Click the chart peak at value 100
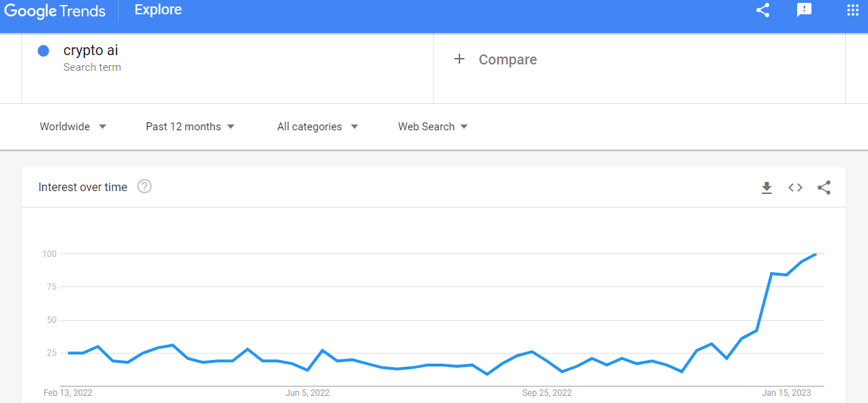 point(814,254)
